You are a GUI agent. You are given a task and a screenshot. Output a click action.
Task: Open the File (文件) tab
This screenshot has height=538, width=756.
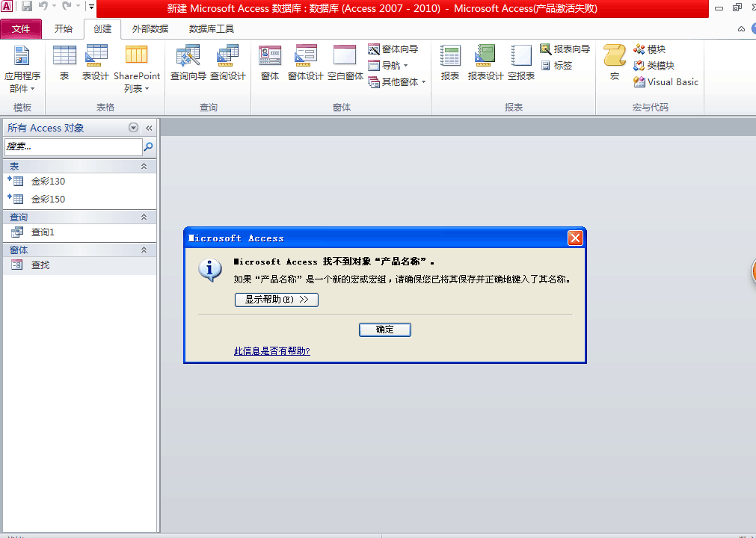pos(21,29)
